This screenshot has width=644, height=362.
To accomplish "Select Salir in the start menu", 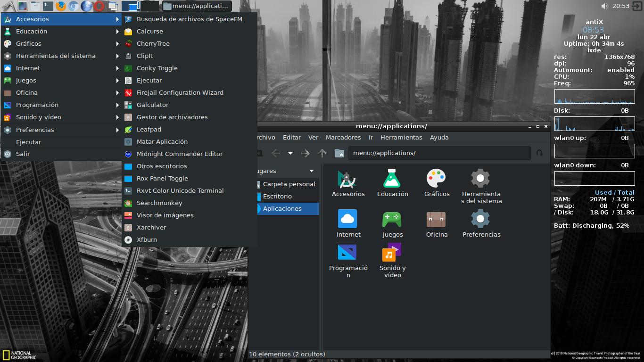I will pyautogui.click(x=61, y=154).
